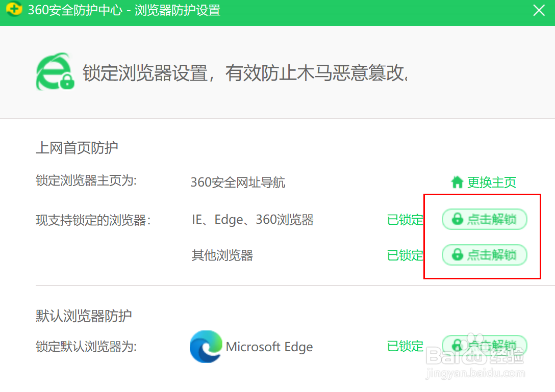
Task: Select the 360安全网址导航 homepage text
Action: click(238, 182)
